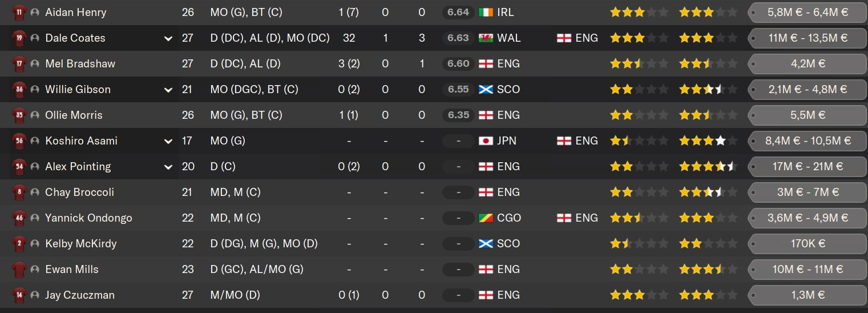Click the person icon beside Jay Czuczman
This screenshot has width=868, height=313.
(x=35, y=295)
